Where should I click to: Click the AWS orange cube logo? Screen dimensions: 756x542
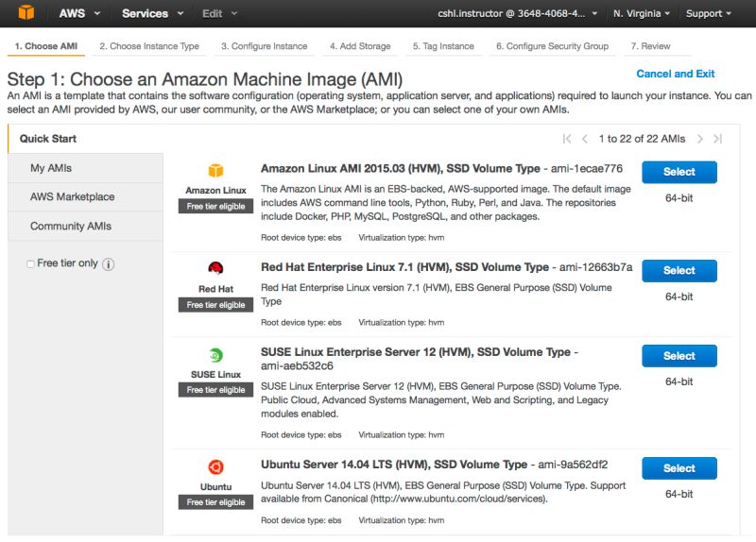[26, 12]
